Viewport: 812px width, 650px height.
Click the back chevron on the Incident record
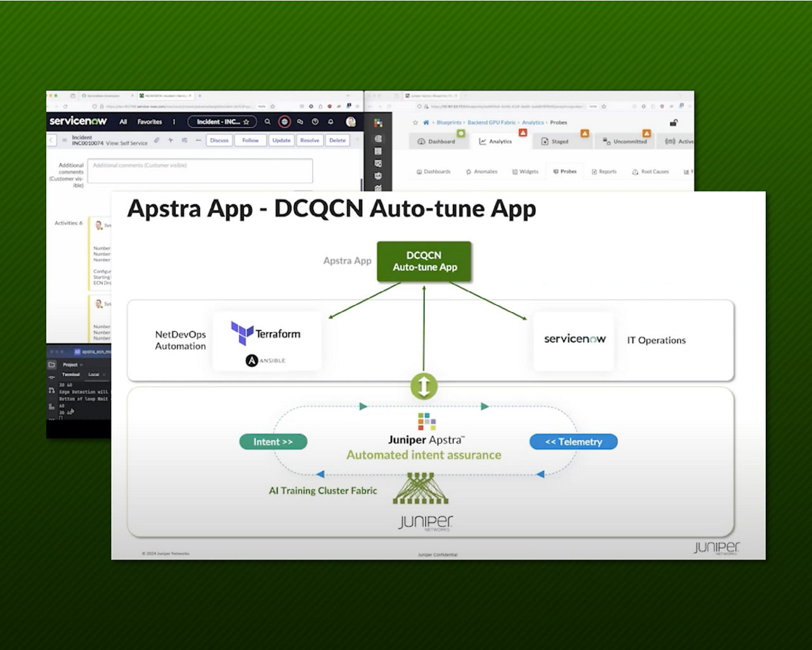pyautogui.click(x=51, y=140)
